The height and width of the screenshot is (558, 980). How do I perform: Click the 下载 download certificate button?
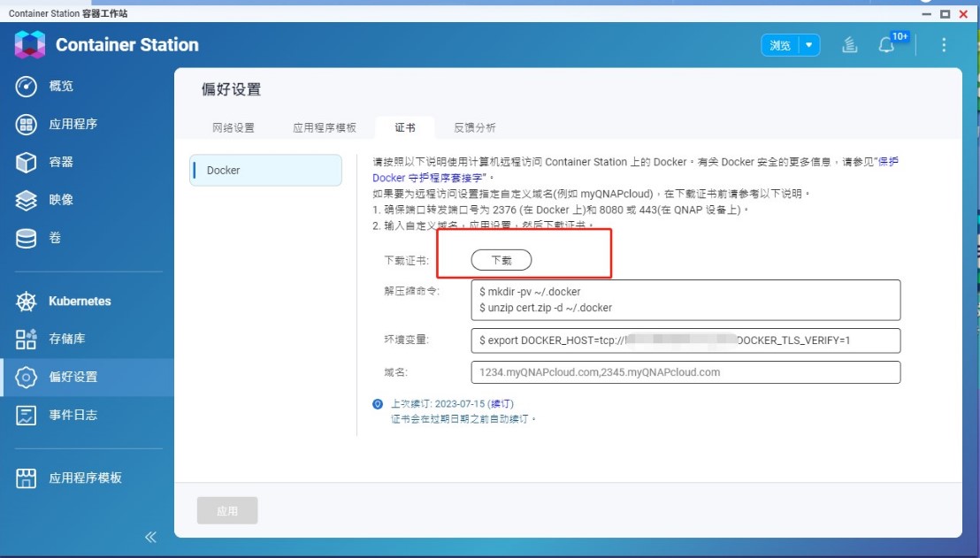point(501,260)
